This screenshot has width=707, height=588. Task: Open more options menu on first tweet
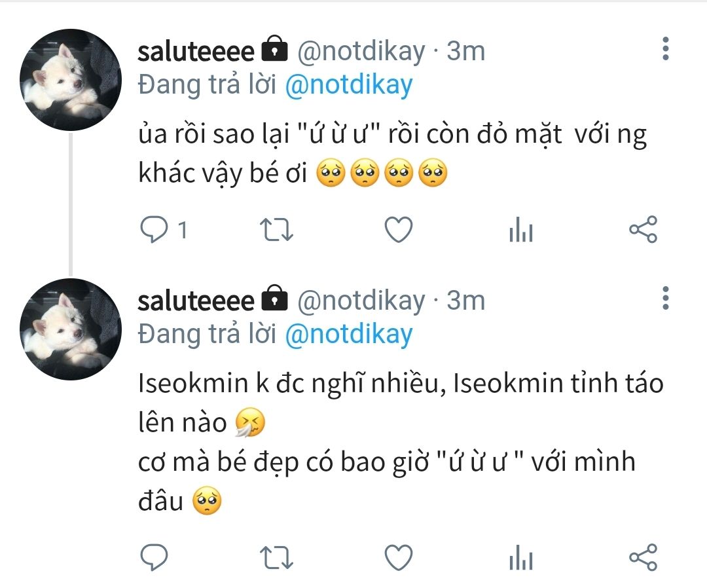pyautogui.click(x=665, y=49)
